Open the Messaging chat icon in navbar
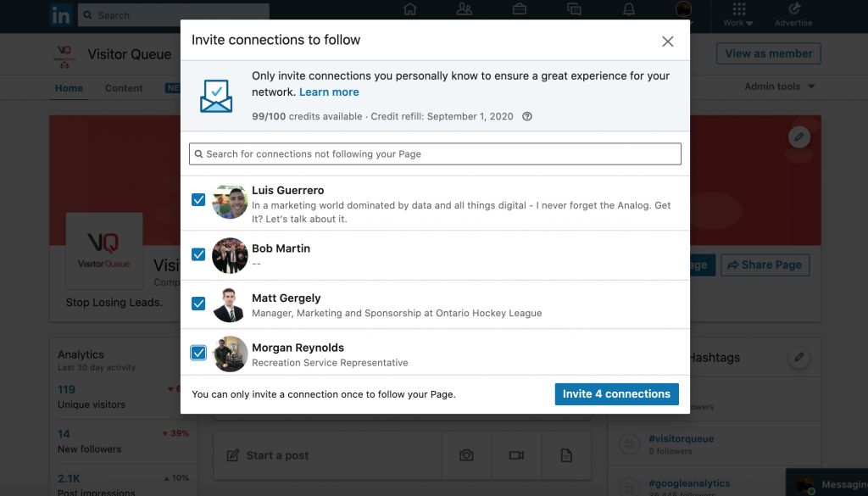Screen dimensions: 868x496 (574, 9)
